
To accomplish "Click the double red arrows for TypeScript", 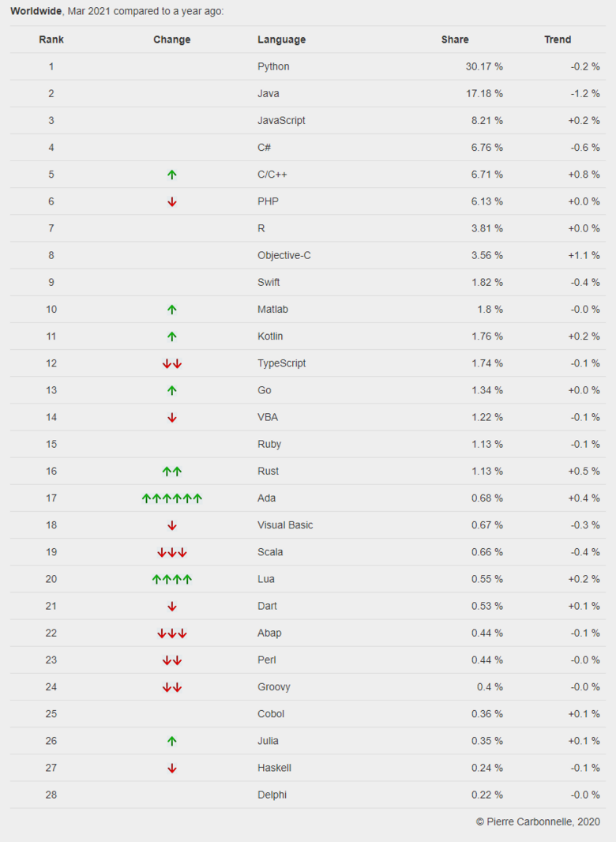I will (x=172, y=363).
